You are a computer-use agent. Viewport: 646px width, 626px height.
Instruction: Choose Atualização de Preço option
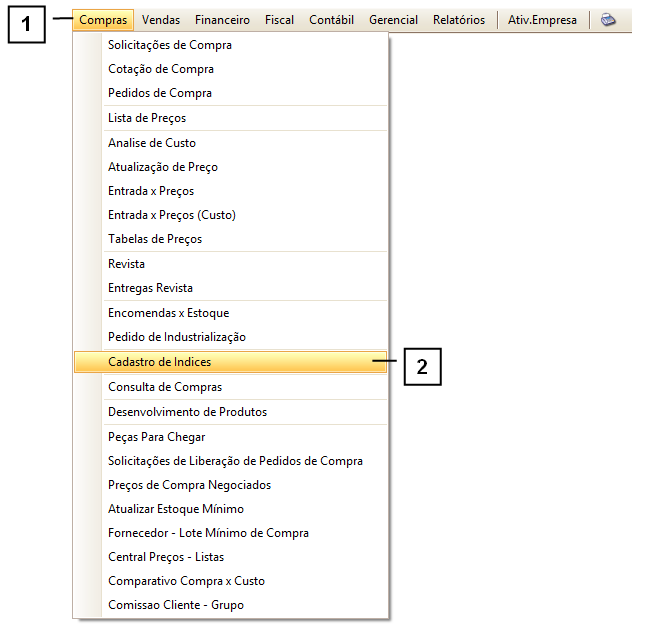163,167
